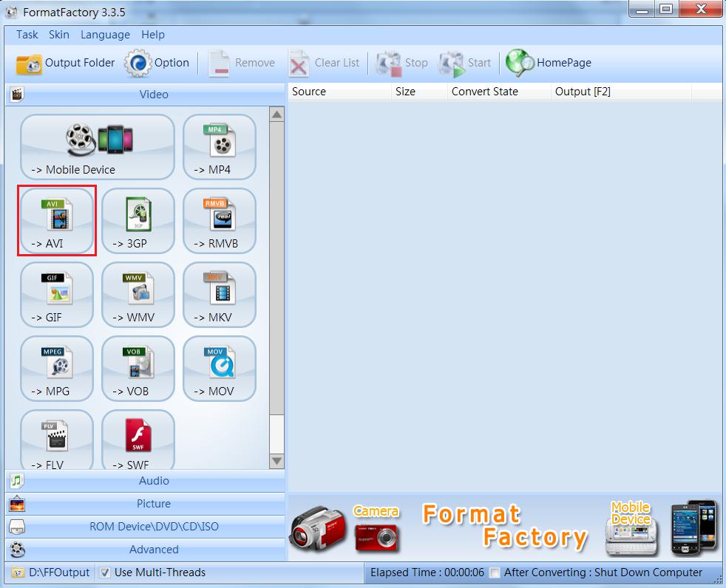Click the format list vertical scrollbar thumb
726x588 pixels.
pyautogui.click(x=277, y=268)
